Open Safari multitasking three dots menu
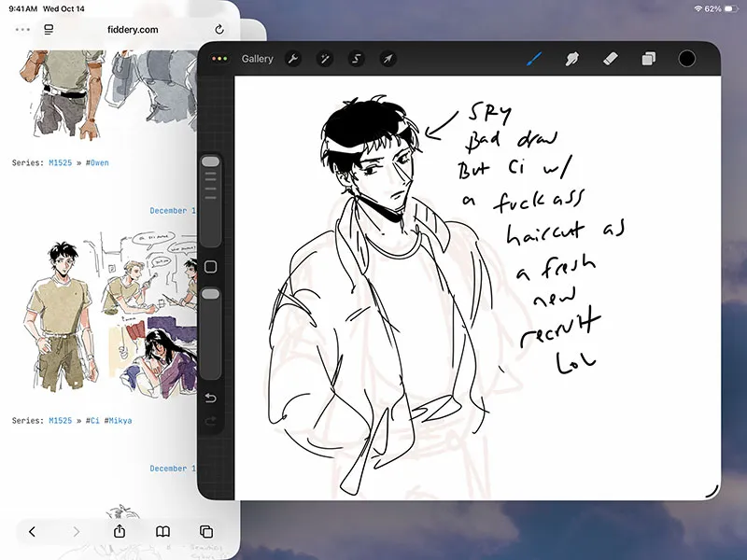The height and width of the screenshot is (560, 747). [x=22, y=30]
